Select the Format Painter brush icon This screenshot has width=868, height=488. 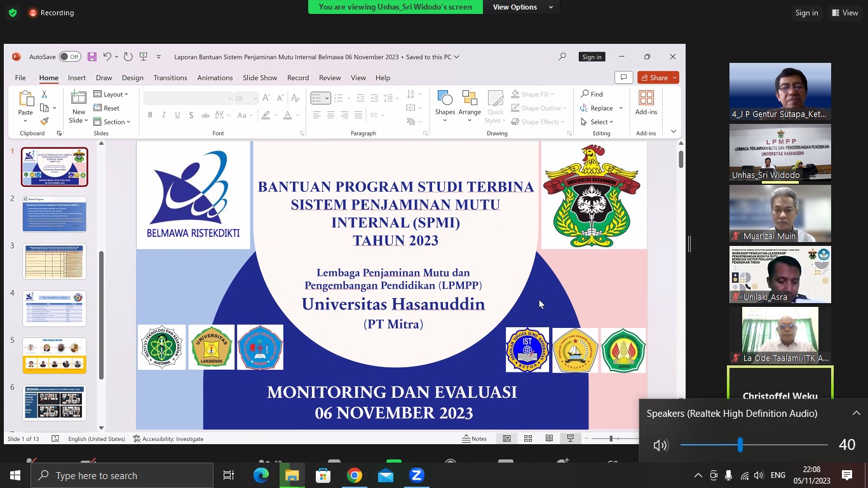coord(44,121)
